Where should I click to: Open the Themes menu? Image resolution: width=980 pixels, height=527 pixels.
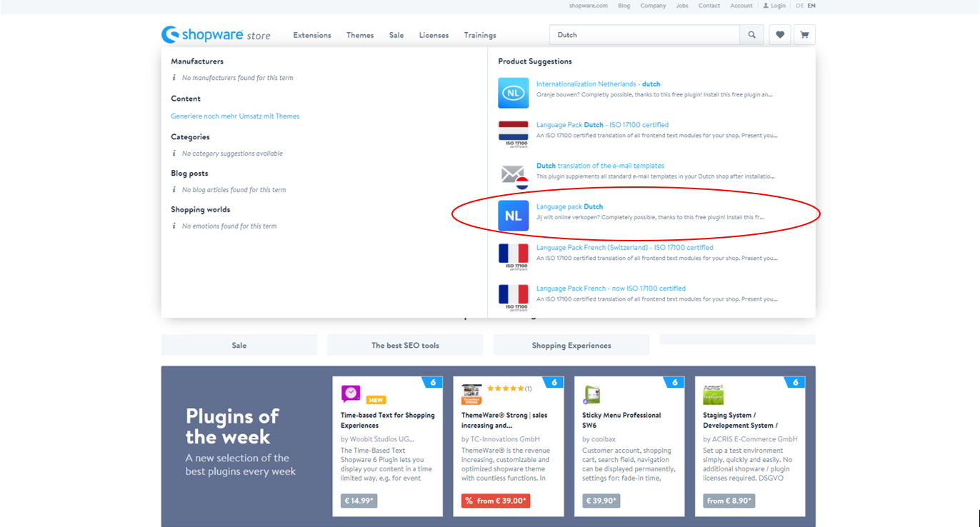pyautogui.click(x=360, y=35)
